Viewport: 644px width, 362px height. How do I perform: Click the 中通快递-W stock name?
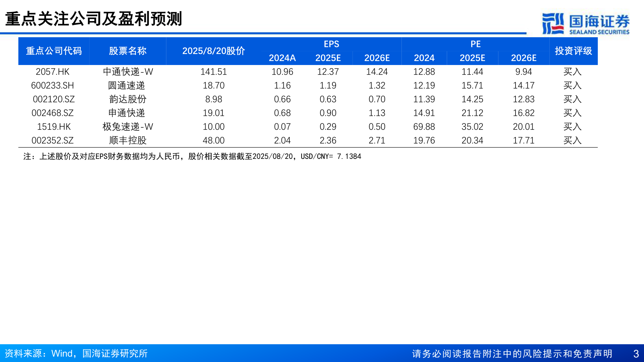click(x=128, y=71)
